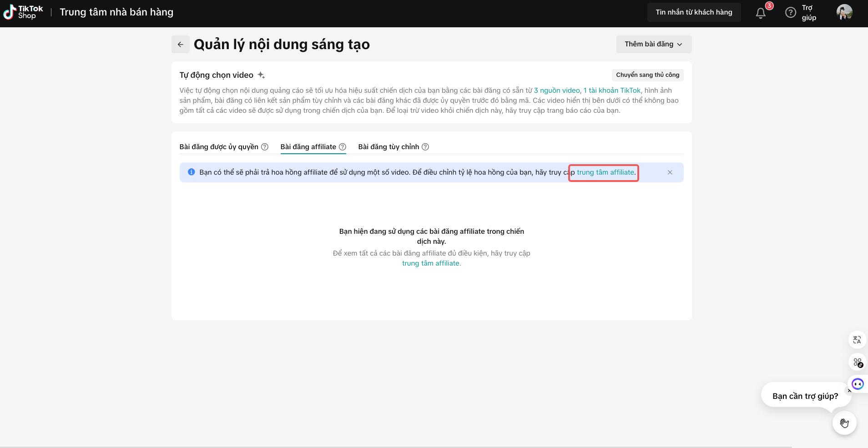Switch to Bài đăng được ủy quyền tab
This screenshot has height=448, width=868.
(219, 147)
